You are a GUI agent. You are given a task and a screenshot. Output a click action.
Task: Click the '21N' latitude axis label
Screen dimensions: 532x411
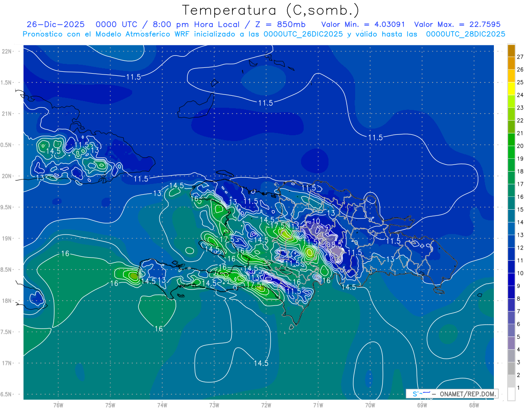(x=8, y=114)
